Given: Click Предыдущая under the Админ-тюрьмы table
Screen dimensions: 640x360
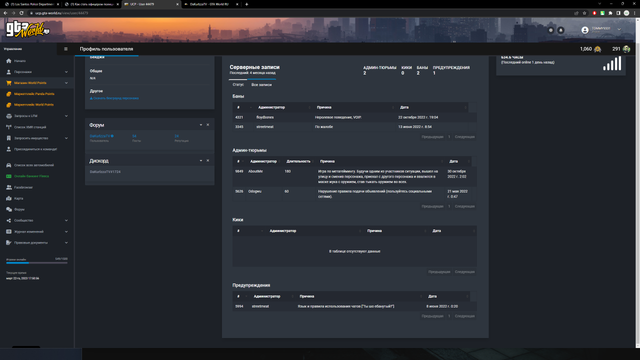Looking at the screenshot, I should pyautogui.click(x=432, y=206).
